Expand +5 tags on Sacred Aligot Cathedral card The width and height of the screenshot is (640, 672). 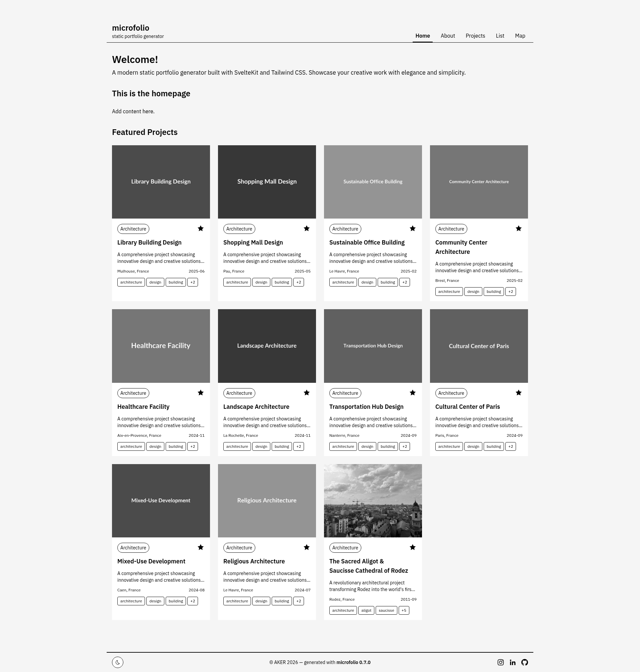tap(404, 610)
